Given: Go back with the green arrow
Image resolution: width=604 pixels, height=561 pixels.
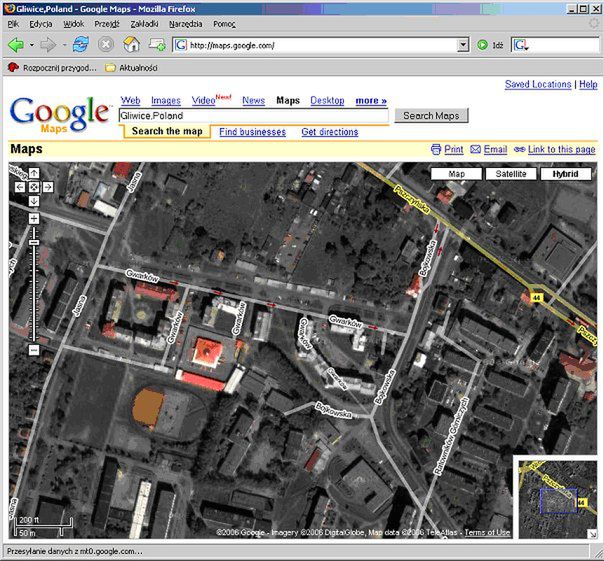Looking at the screenshot, I should (x=16, y=45).
